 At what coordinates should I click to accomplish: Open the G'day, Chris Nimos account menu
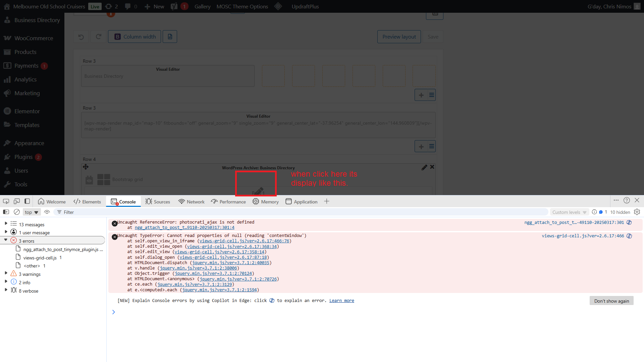[x=614, y=6]
